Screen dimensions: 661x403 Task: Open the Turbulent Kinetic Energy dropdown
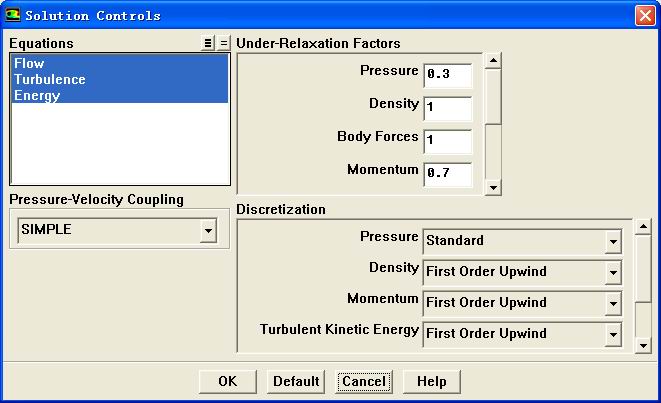point(612,334)
